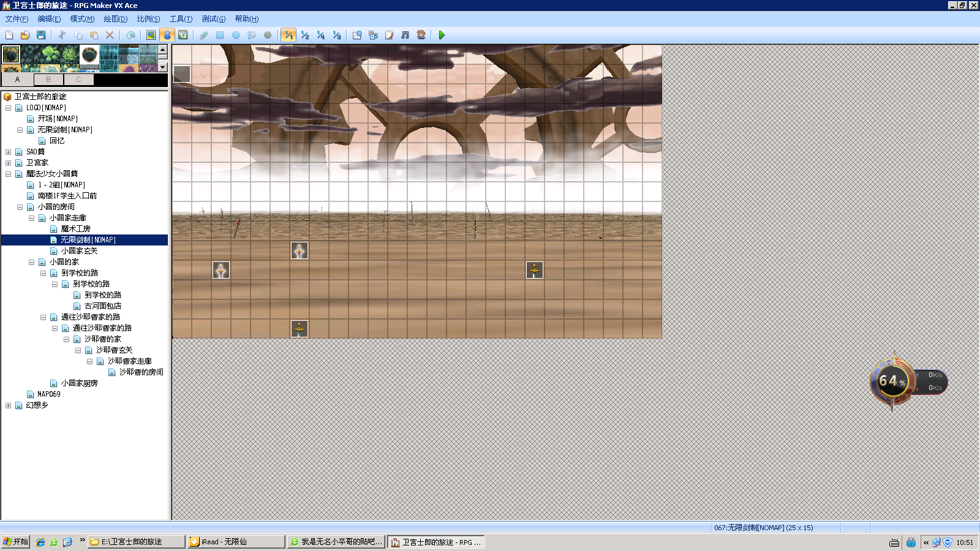Click the New Project icon
The width and height of the screenshot is (980, 551).
pos(9,35)
